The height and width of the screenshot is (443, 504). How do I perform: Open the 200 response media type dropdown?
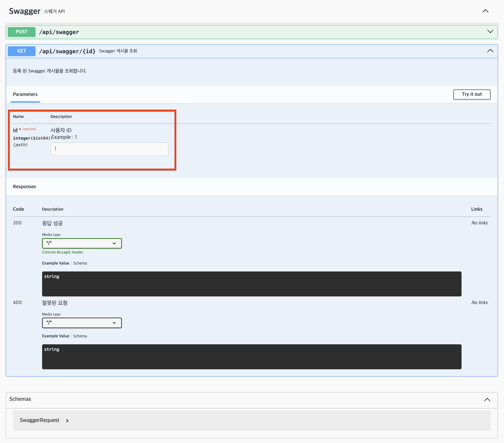[x=82, y=243]
